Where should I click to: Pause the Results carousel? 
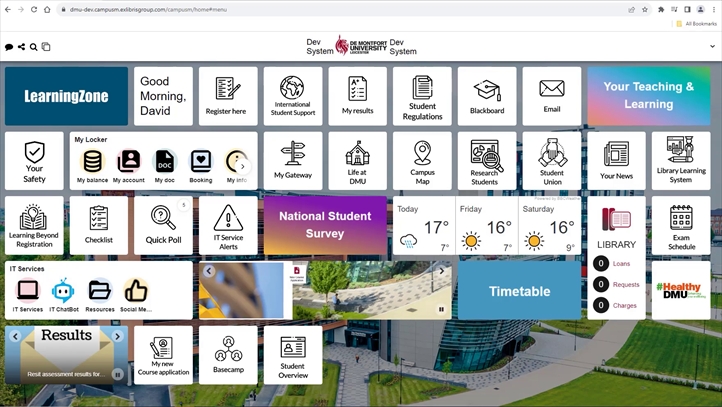coord(117,374)
